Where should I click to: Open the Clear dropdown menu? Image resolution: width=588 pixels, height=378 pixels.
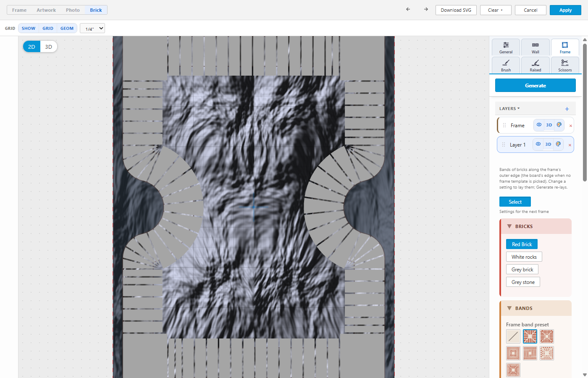tap(496, 10)
